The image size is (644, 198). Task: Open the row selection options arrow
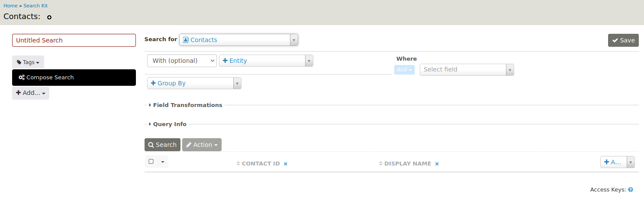[162, 162]
